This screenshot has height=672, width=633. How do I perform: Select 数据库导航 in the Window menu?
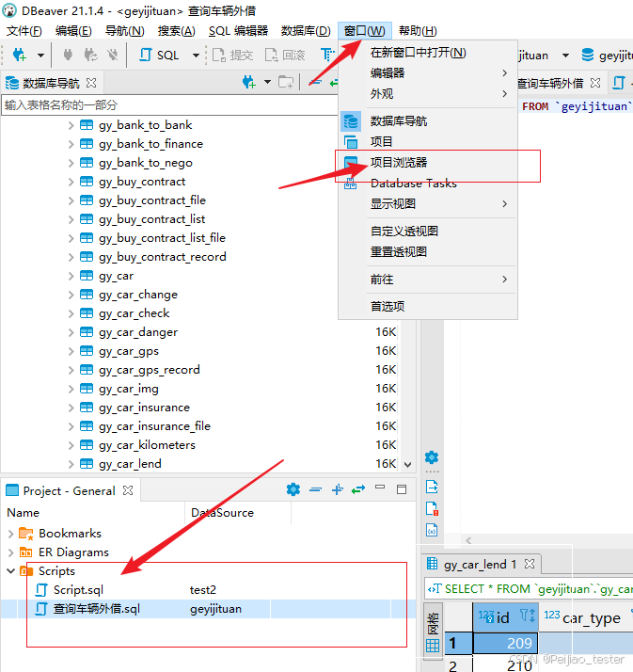click(428, 121)
